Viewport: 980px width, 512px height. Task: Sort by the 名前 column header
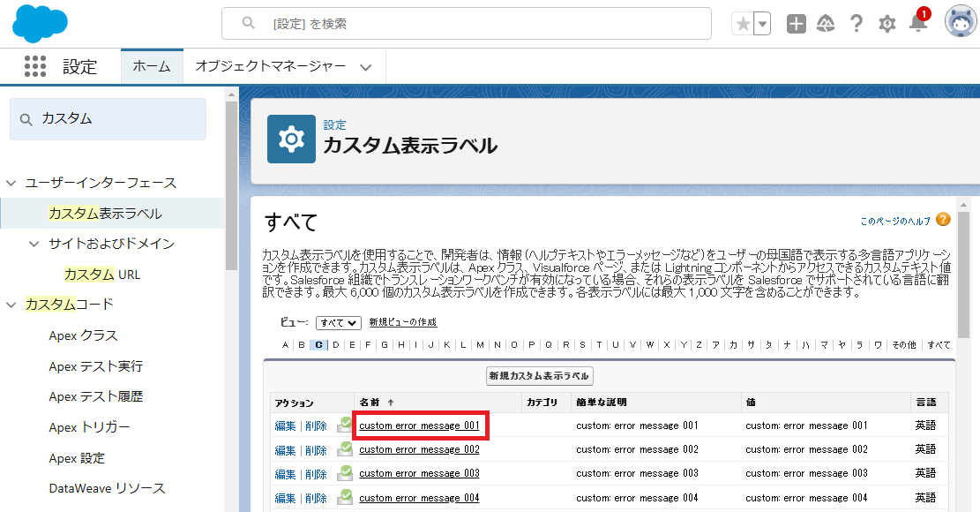point(370,403)
